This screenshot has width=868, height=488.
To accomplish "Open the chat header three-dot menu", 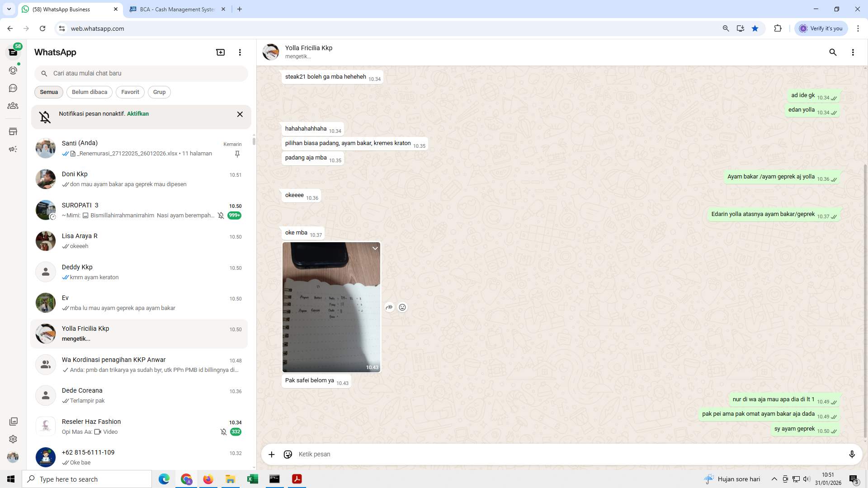I will 853,52.
